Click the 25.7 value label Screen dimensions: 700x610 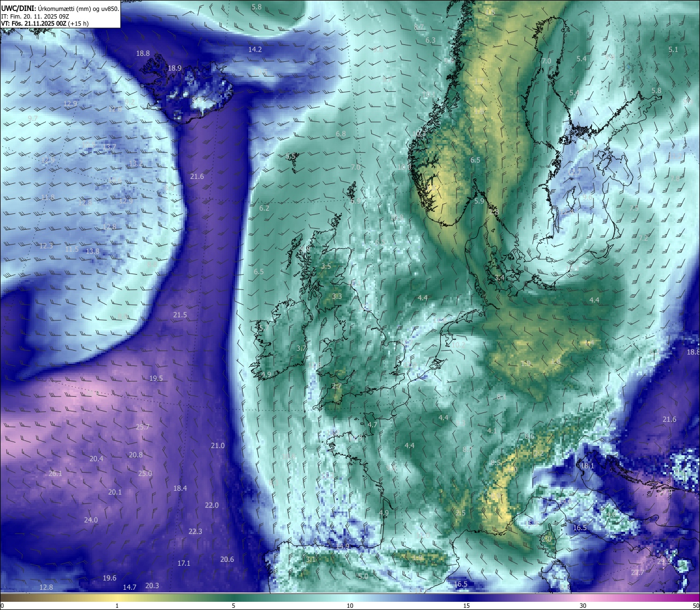[x=143, y=427]
